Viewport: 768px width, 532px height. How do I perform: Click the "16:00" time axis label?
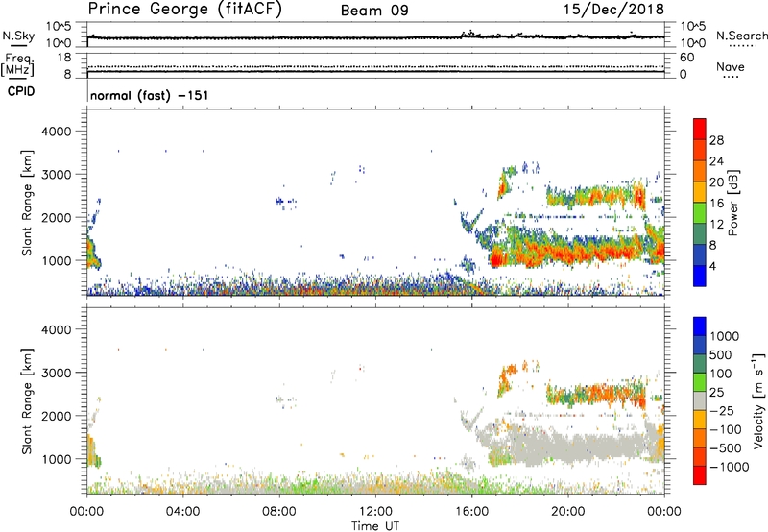[471, 512]
